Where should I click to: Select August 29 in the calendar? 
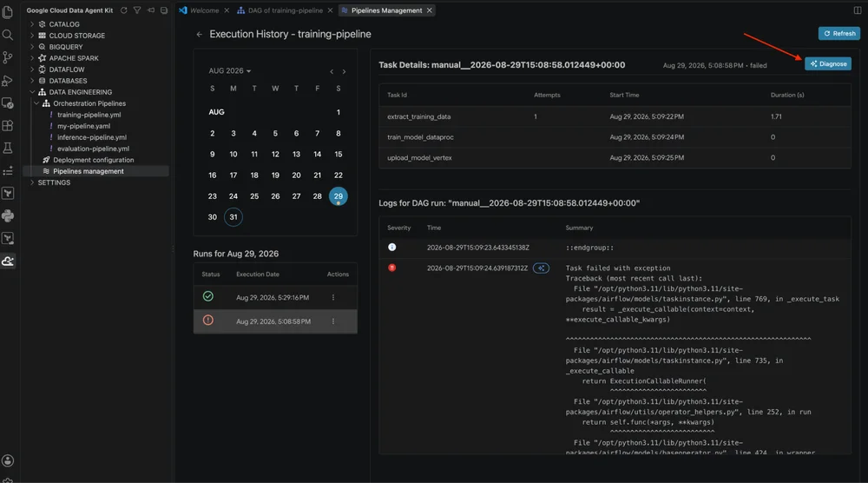point(339,196)
